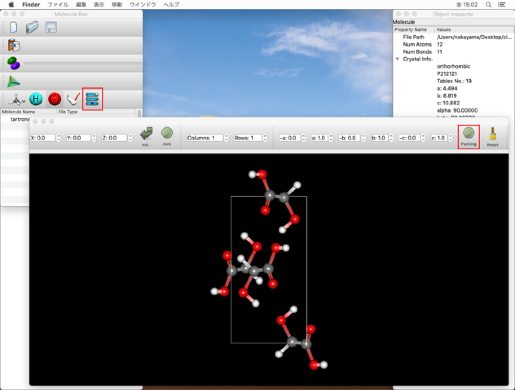This screenshot has height=390, width=515.
Task: Click the green Axis sphere button
Action: pyautogui.click(x=167, y=136)
